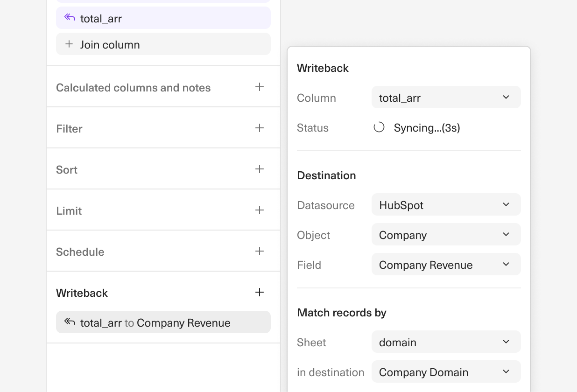The height and width of the screenshot is (392, 577).
Task: Click the total_arr join column chip
Action: (163, 18)
